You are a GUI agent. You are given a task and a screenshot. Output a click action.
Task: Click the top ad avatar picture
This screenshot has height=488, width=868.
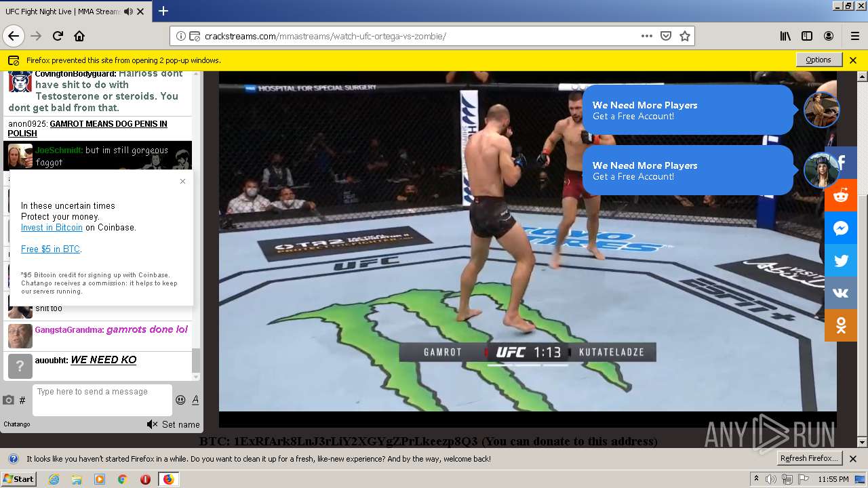tap(821, 110)
